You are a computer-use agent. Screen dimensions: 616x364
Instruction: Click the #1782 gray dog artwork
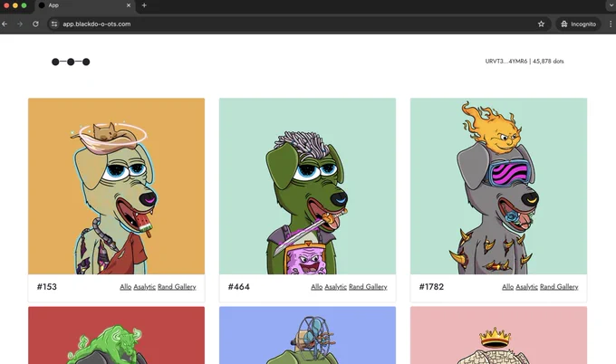click(498, 187)
